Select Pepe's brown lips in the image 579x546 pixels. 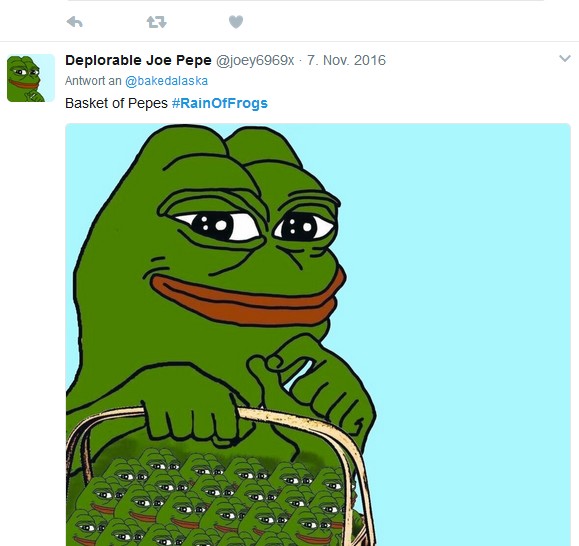pos(247,299)
